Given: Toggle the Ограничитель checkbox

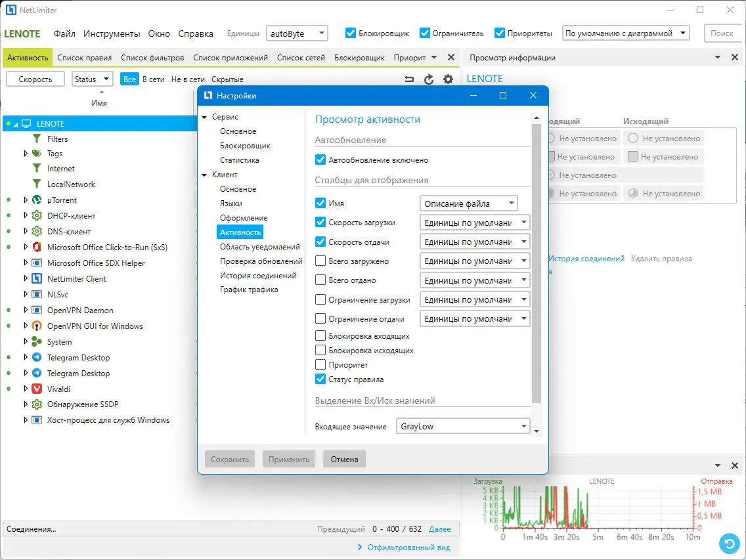Looking at the screenshot, I should click(425, 33).
